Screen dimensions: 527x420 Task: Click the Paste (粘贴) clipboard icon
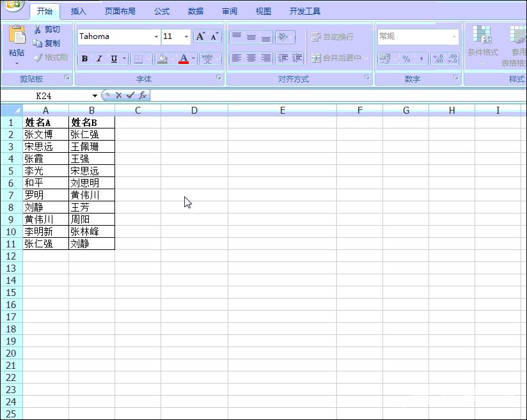click(17, 36)
